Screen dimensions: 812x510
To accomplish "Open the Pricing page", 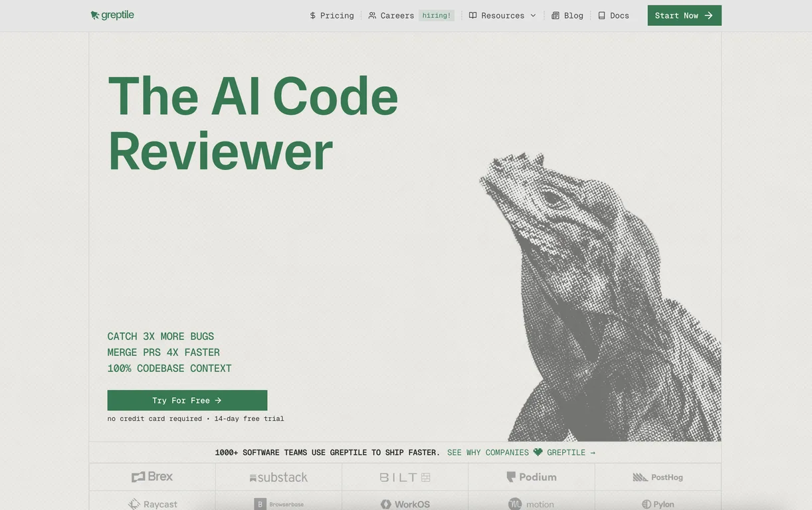I will pyautogui.click(x=332, y=15).
